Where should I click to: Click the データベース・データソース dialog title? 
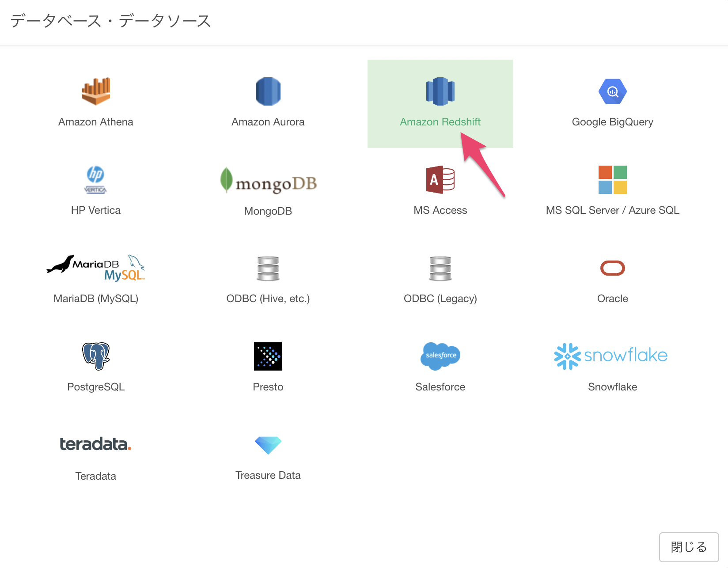[111, 21]
